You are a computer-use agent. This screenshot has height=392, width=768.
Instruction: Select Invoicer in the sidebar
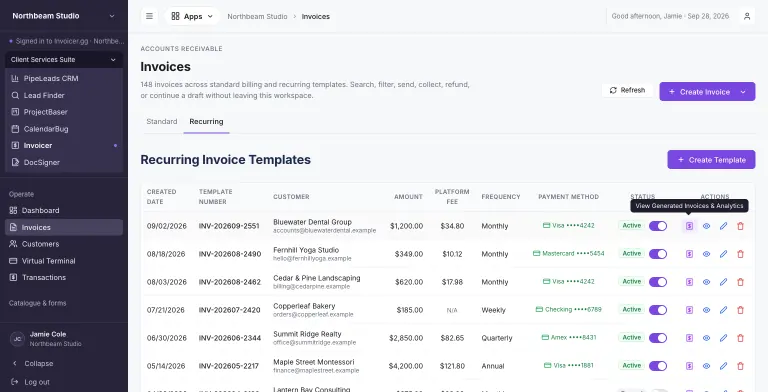tap(64, 146)
